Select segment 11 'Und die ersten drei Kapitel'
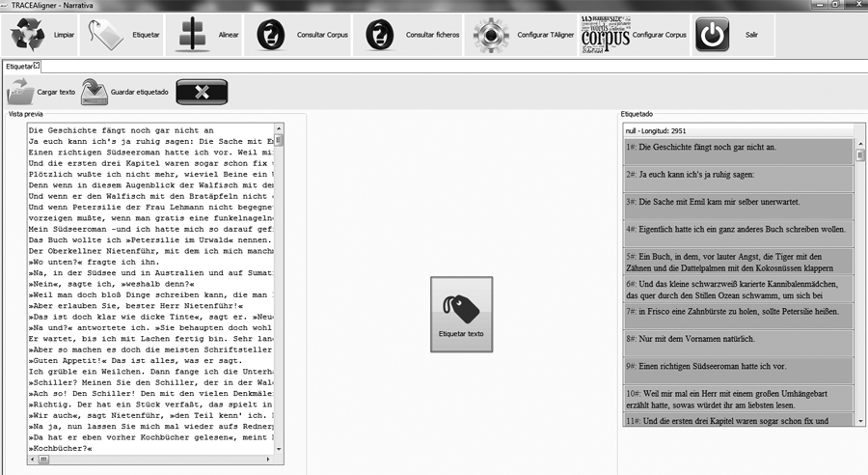The image size is (868, 475). [738, 420]
